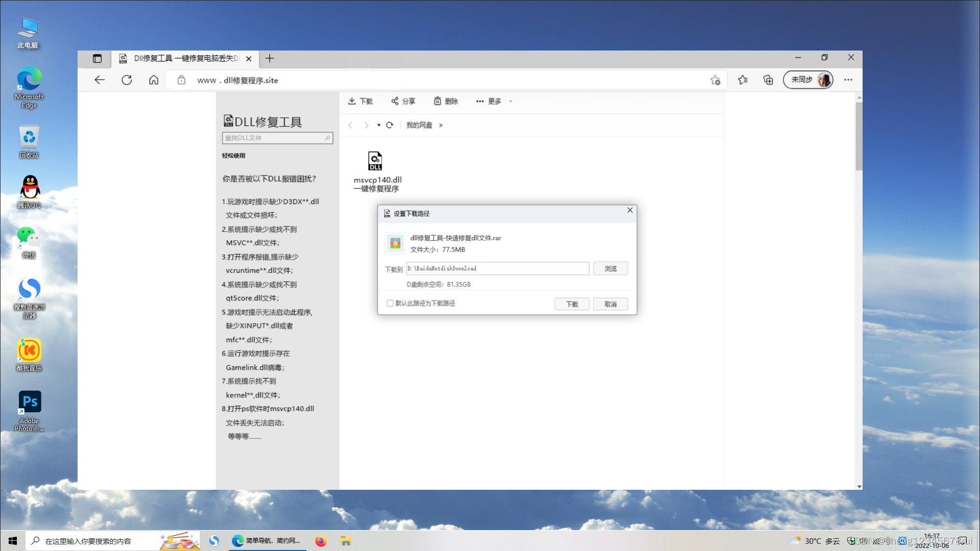Enable the default download path checkbox

pos(390,304)
